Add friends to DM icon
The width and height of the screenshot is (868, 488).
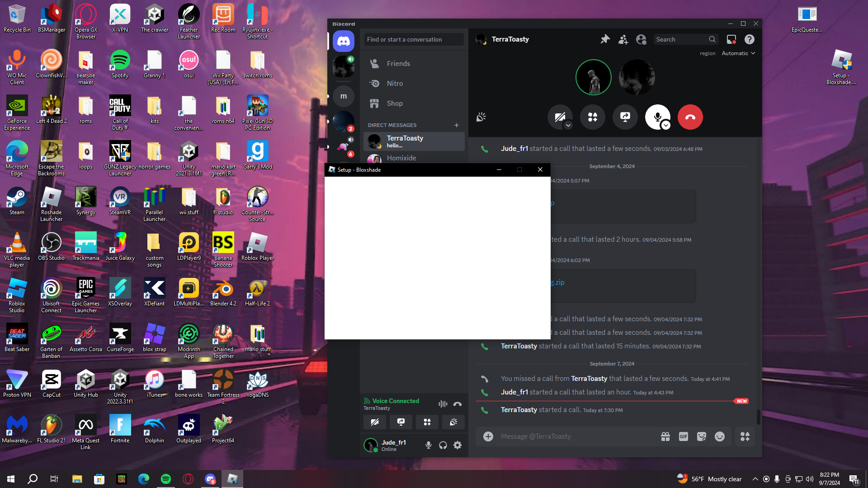(623, 39)
